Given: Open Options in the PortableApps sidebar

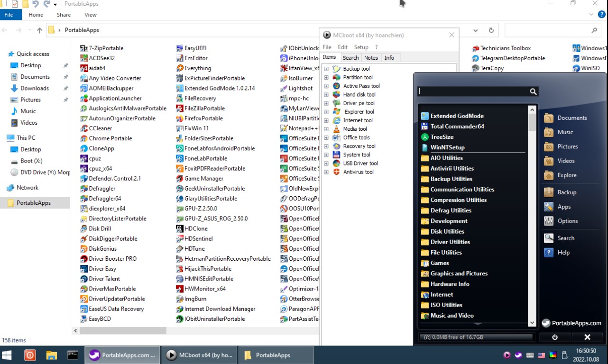Looking at the screenshot, I should (567, 221).
